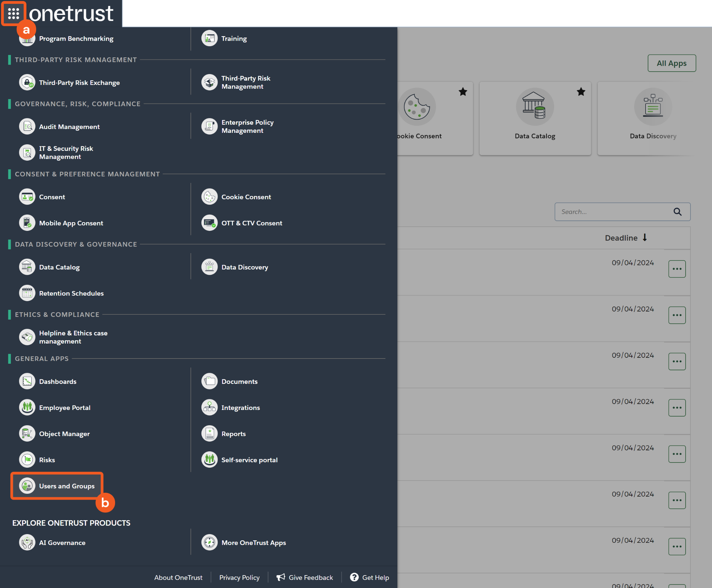Launch Audit Management from the menu
This screenshot has height=588, width=712.
[69, 127]
